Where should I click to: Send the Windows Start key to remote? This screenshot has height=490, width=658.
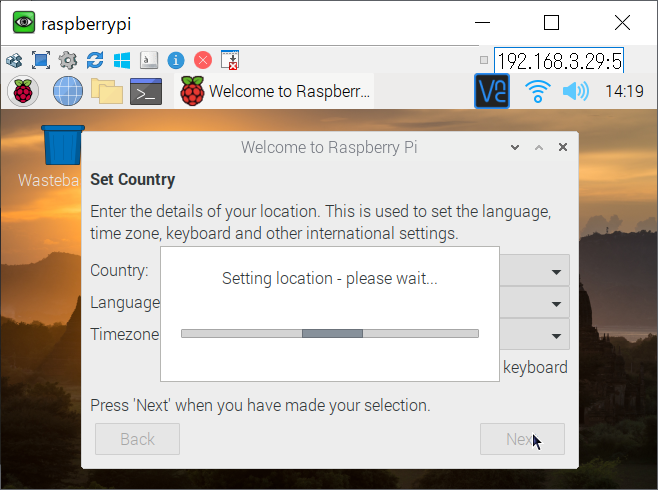pos(122,60)
